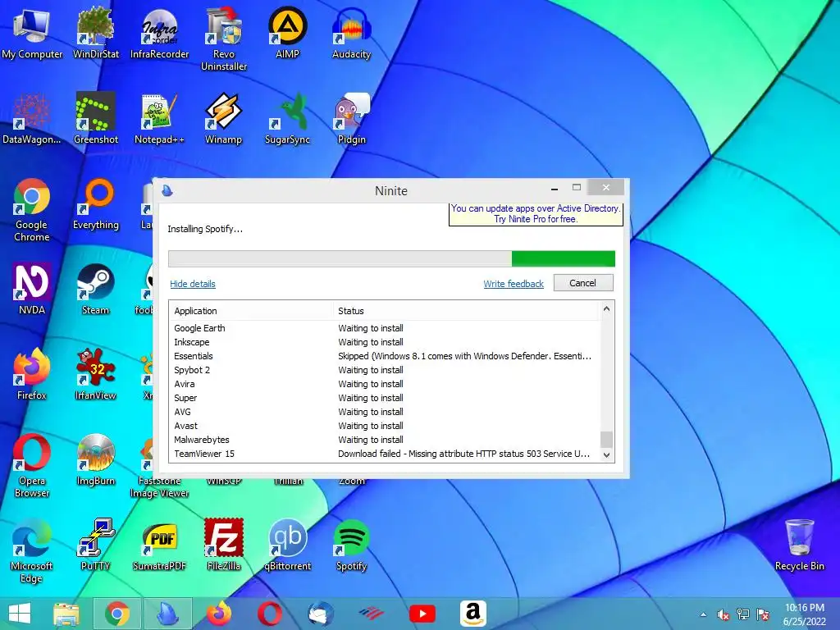Select the DataWagon desktop shortcut
The image size is (840, 630).
tap(32, 119)
